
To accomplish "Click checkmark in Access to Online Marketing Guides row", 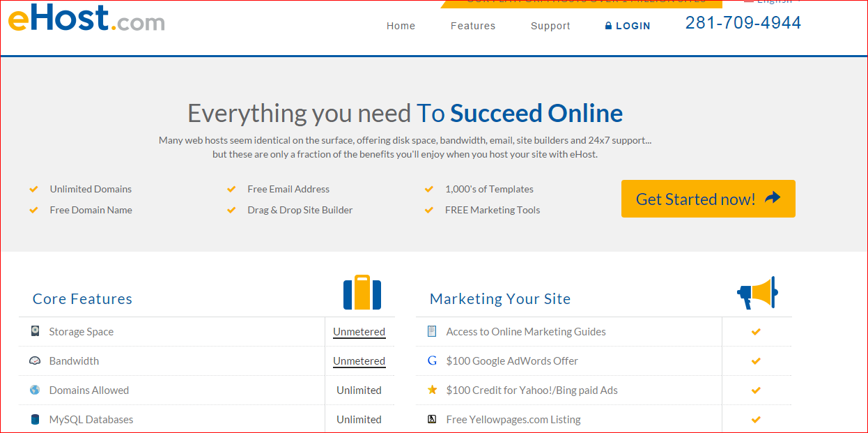I will pyautogui.click(x=756, y=332).
